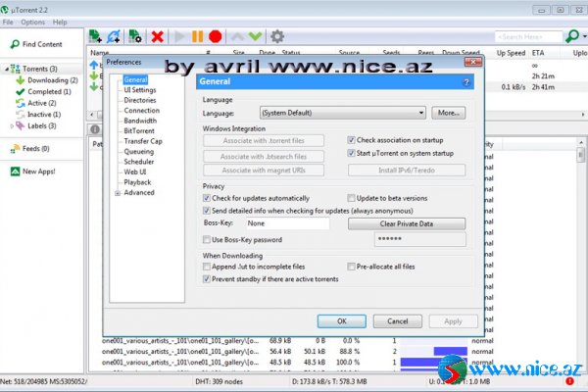Select Playback preferences page
588x392 pixels.
[x=137, y=182]
